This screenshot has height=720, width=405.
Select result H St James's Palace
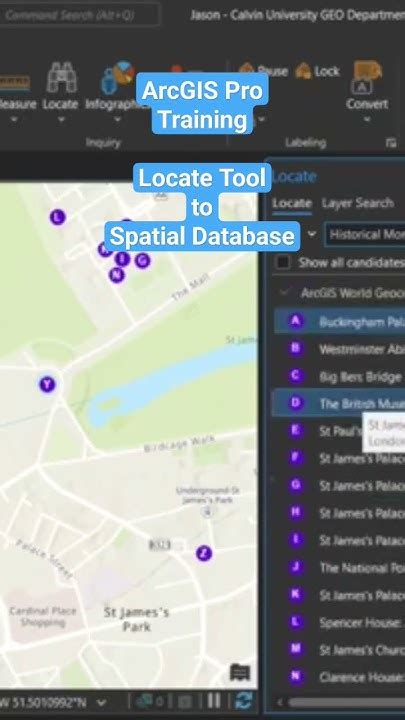click(x=339, y=512)
